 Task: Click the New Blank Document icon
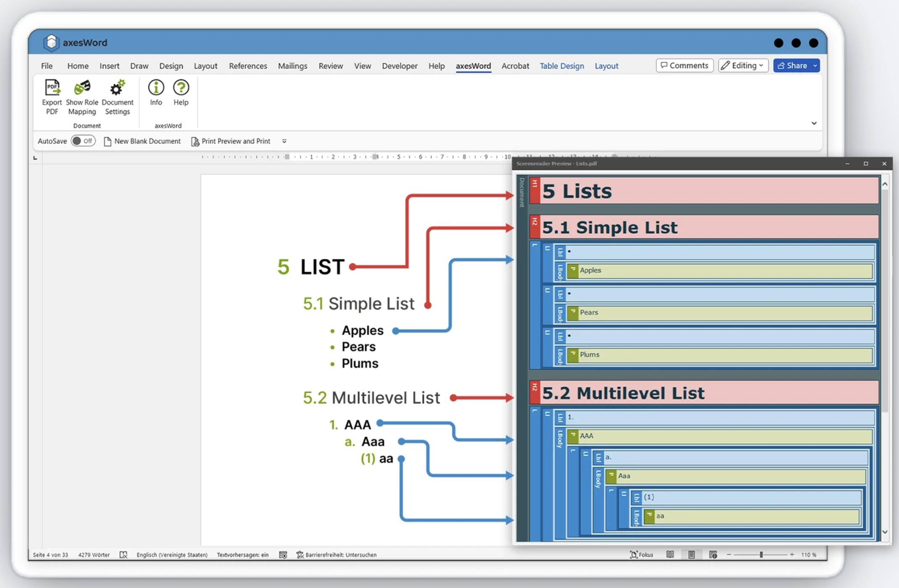108,142
